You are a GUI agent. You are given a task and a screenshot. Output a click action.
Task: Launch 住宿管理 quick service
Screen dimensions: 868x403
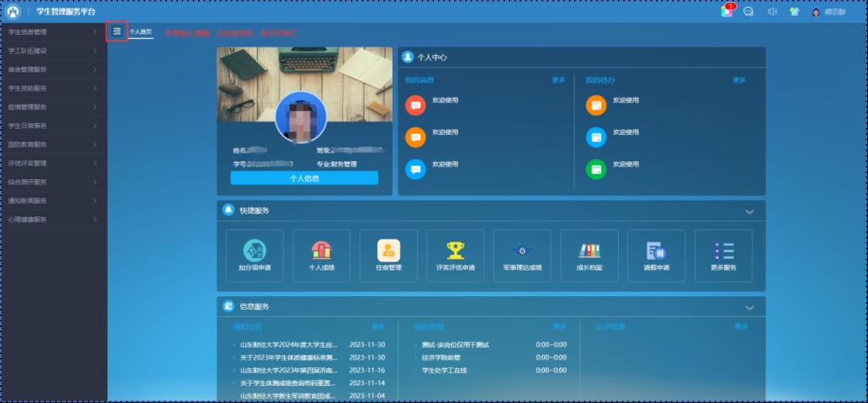coord(388,255)
